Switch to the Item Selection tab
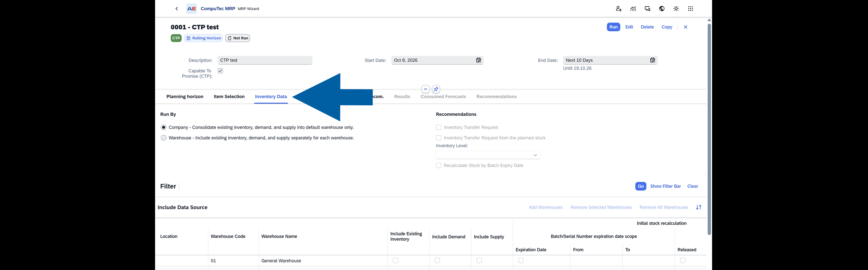Screen dimensions: 868x270 229,97
